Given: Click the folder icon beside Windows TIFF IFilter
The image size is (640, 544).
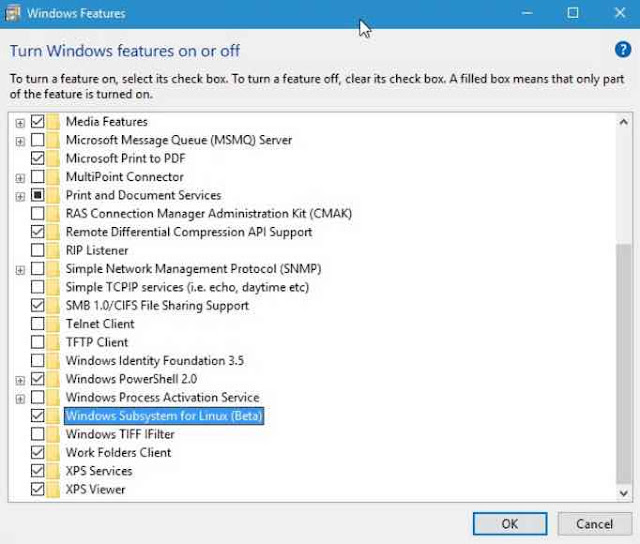Looking at the screenshot, I should pos(53,434).
